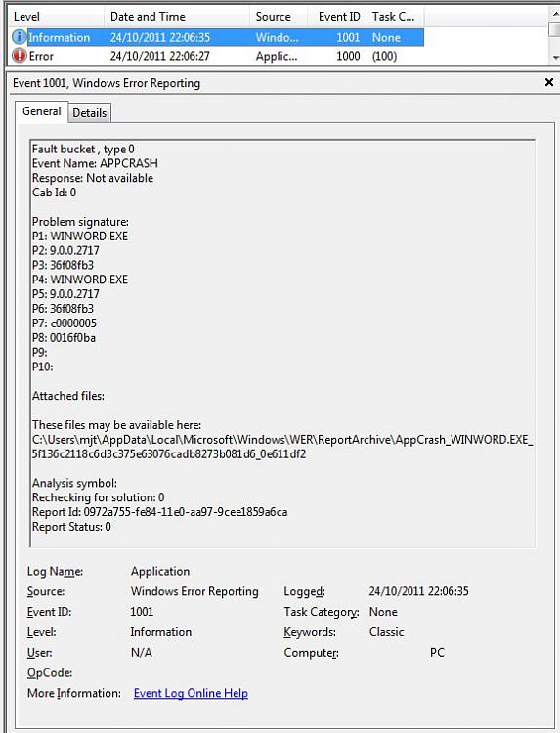560x733 pixels.
Task: Click the ReportArchive file path text
Action: (282, 447)
